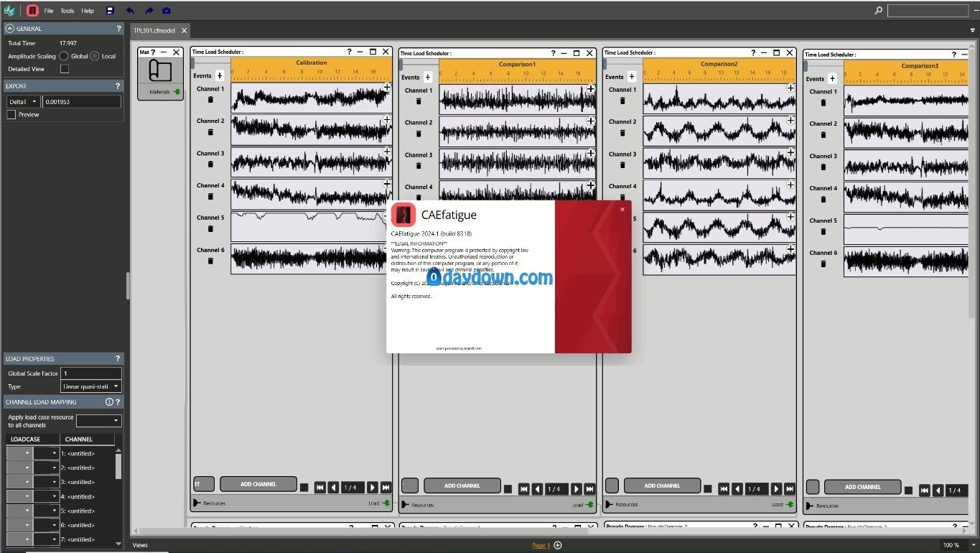Open help for the Comparison1 Time Load Scheduler
Screen dimensions: 980x553
(554, 53)
